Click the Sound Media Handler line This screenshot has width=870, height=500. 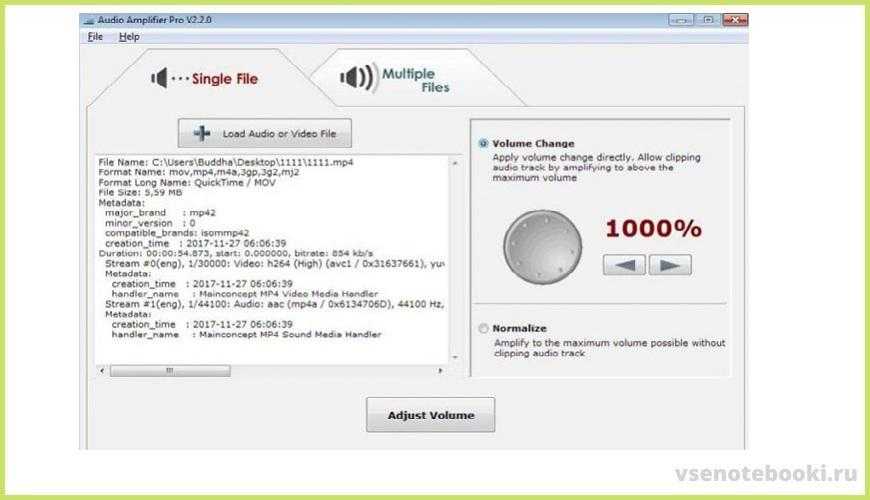pyautogui.click(x=246, y=334)
